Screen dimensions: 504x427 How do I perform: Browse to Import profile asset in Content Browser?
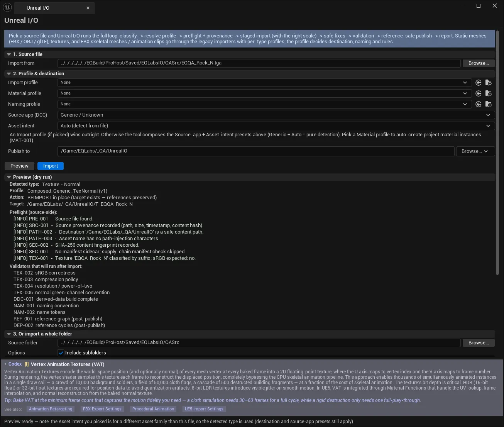[489, 83]
